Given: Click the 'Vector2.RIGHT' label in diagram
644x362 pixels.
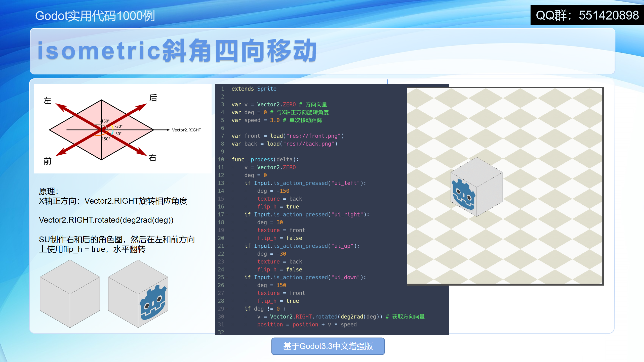Looking at the screenshot, I should click(x=186, y=130).
